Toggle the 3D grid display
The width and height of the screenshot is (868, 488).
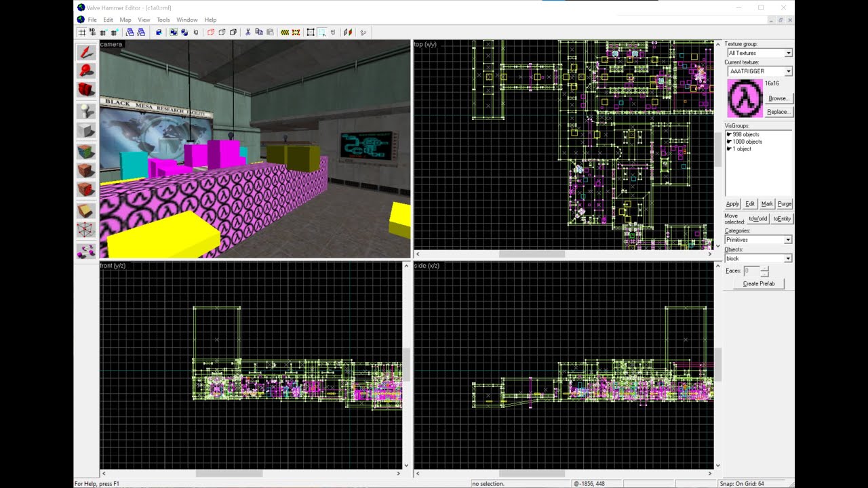[92, 32]
